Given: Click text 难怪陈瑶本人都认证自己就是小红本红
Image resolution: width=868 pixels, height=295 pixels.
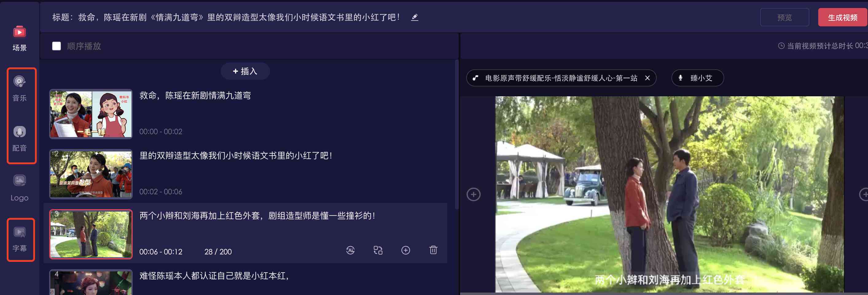Looking at the screenshot, I should pyautogui.click(x=214, y=276).
